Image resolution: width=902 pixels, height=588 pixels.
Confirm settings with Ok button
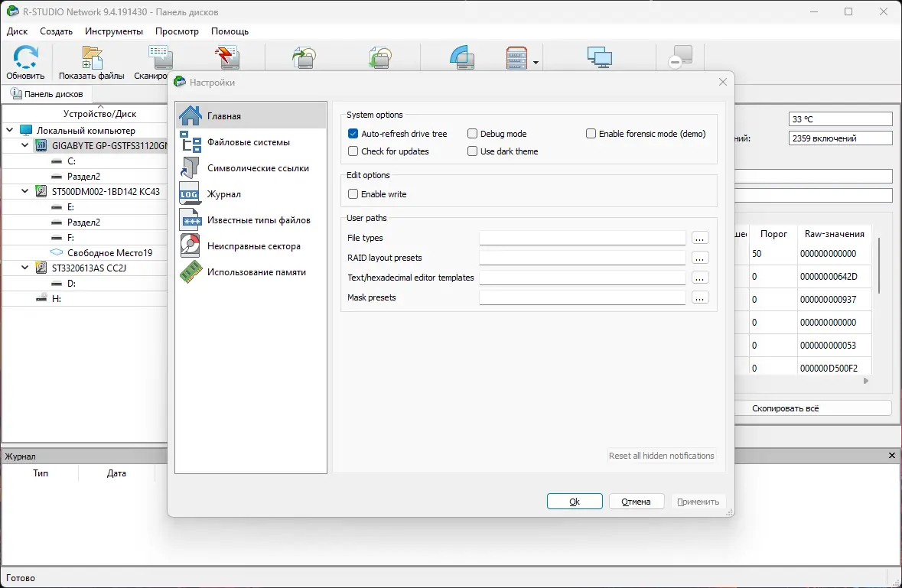pyautogui.click(x=575, y=501)
